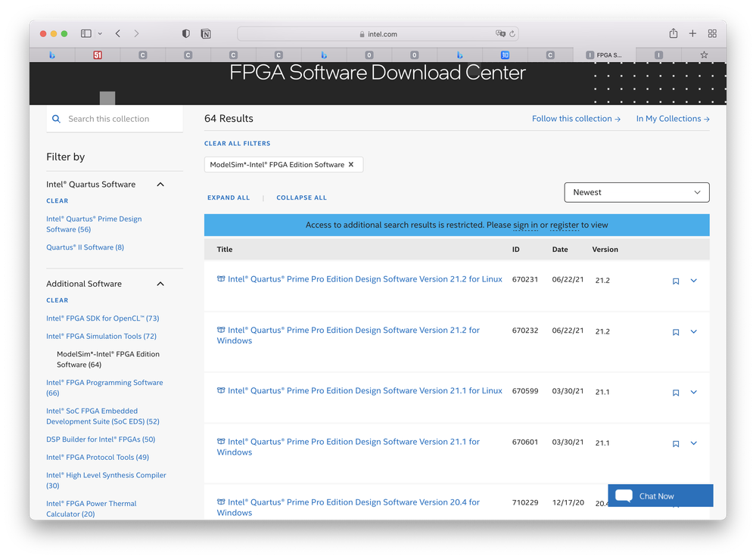The height and width of the screenshot is (559, 756).
Task: Clear Additional Software filter
Action: (57, 300)
